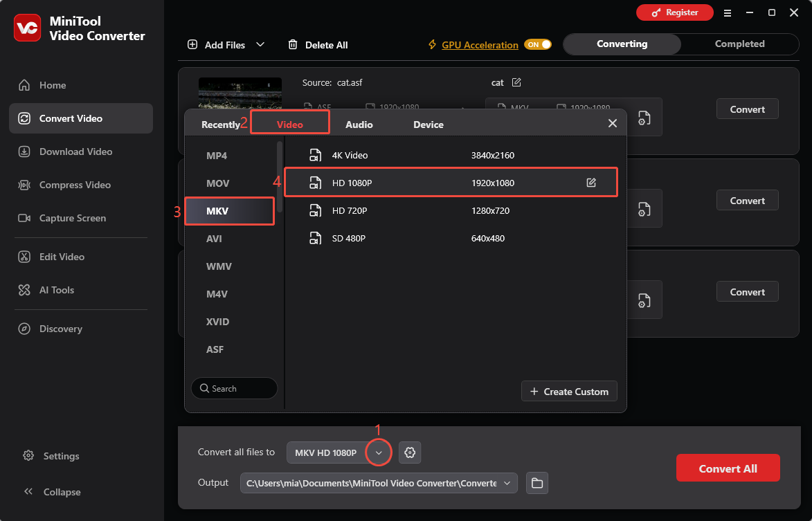Open output settings icon of first file
This screenshot has height=521, width=812.
coord(644,118)
